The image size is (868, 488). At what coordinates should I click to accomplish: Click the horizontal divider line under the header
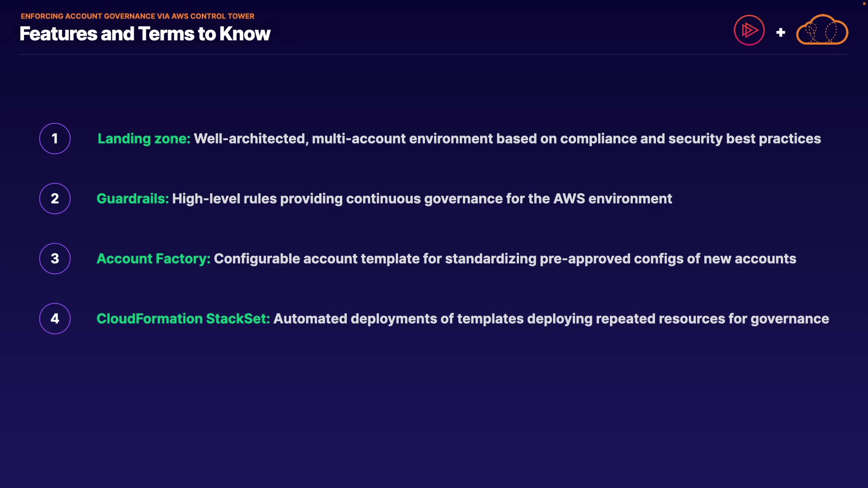(434, 54)
